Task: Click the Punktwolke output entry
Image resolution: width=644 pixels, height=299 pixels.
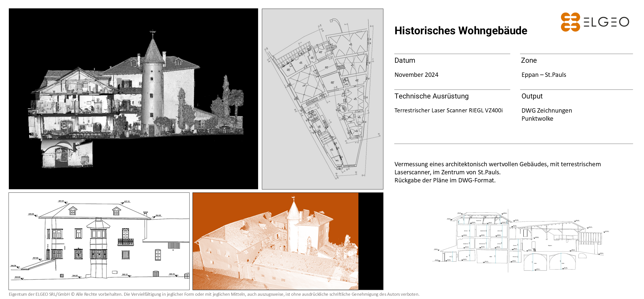Action: click(537, 119)
